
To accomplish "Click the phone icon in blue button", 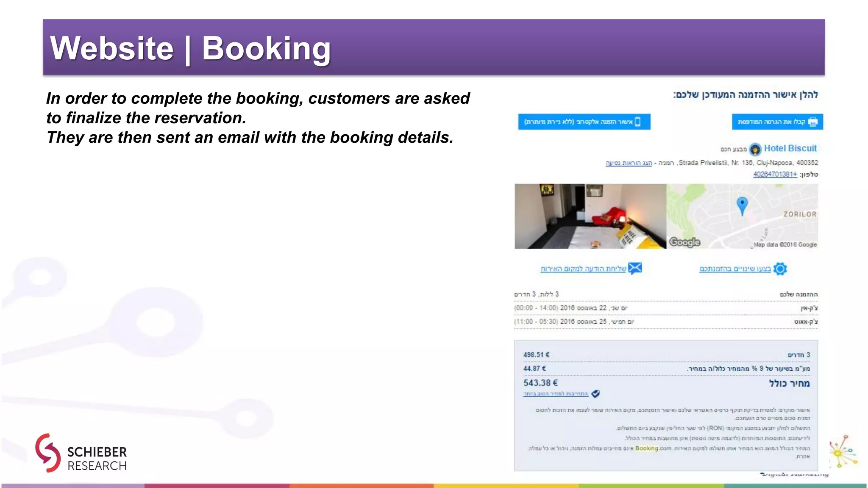I will pos(637,122).
